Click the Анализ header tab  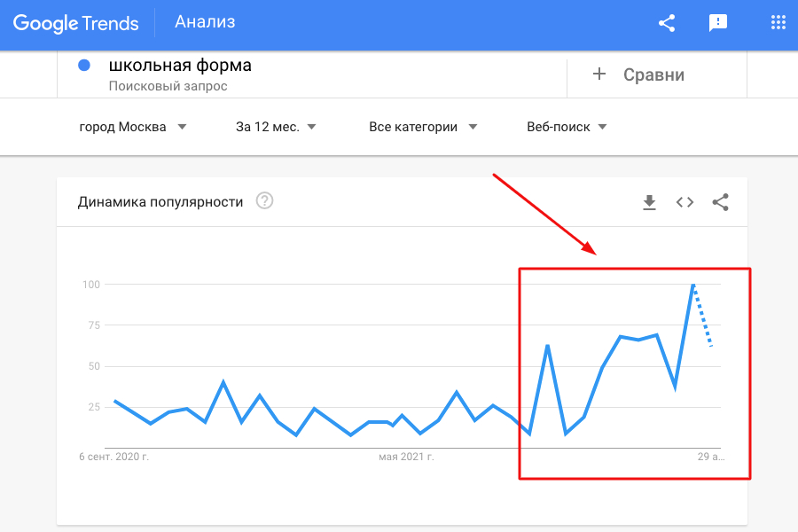click(x=205, y=22)
